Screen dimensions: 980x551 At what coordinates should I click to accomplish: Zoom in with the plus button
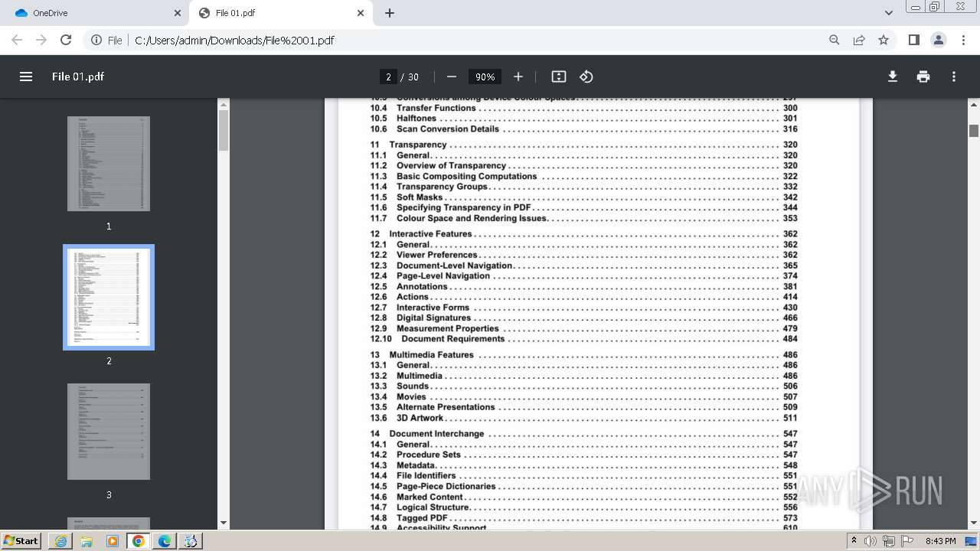518,77
